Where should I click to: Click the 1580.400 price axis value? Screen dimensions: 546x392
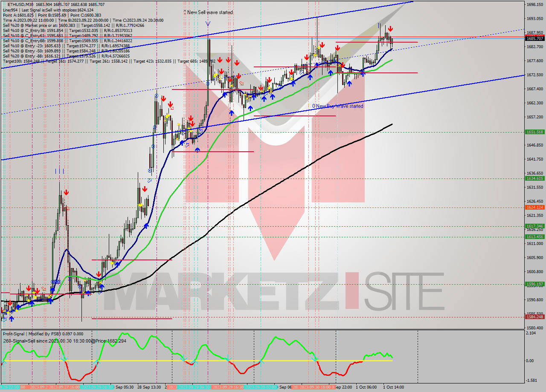coord(535,328)
